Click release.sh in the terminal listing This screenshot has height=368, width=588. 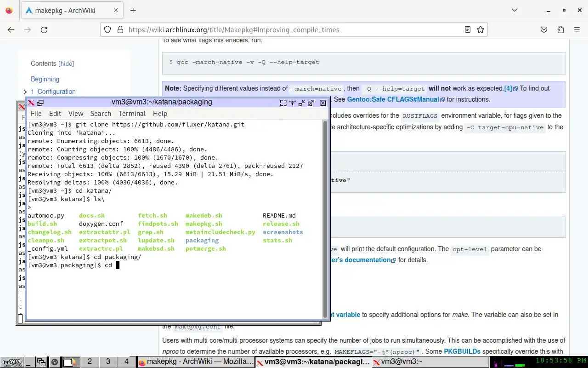281,224
